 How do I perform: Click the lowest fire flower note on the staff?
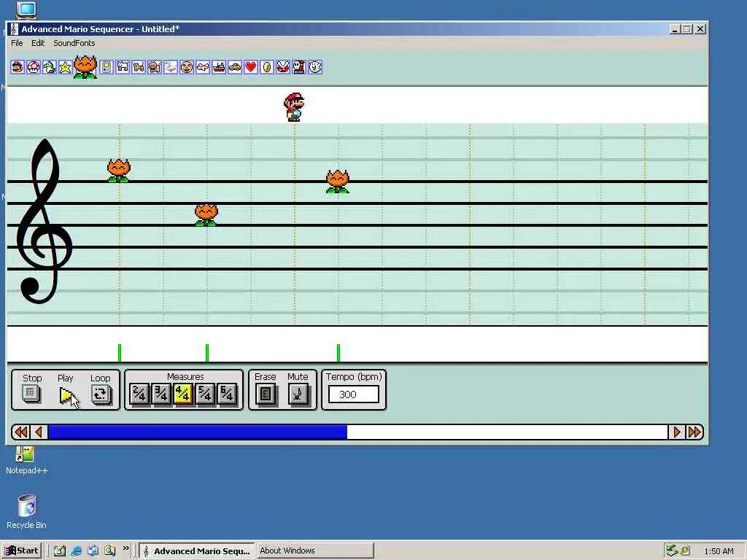(206, 214)
